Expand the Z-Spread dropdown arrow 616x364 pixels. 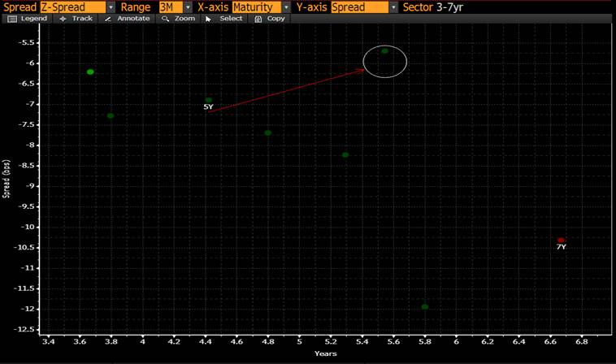click(x=111, y=7)
